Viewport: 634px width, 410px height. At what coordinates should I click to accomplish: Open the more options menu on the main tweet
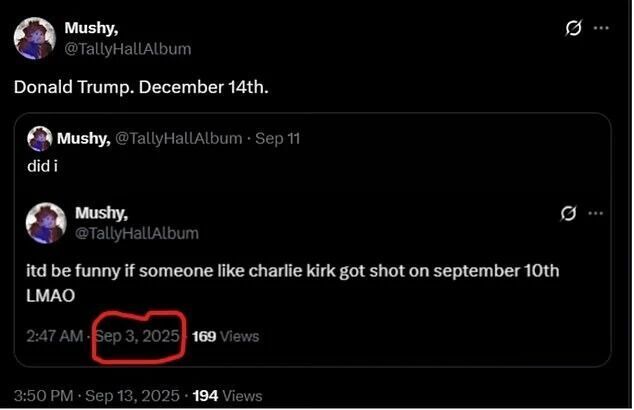coord(601,29)
